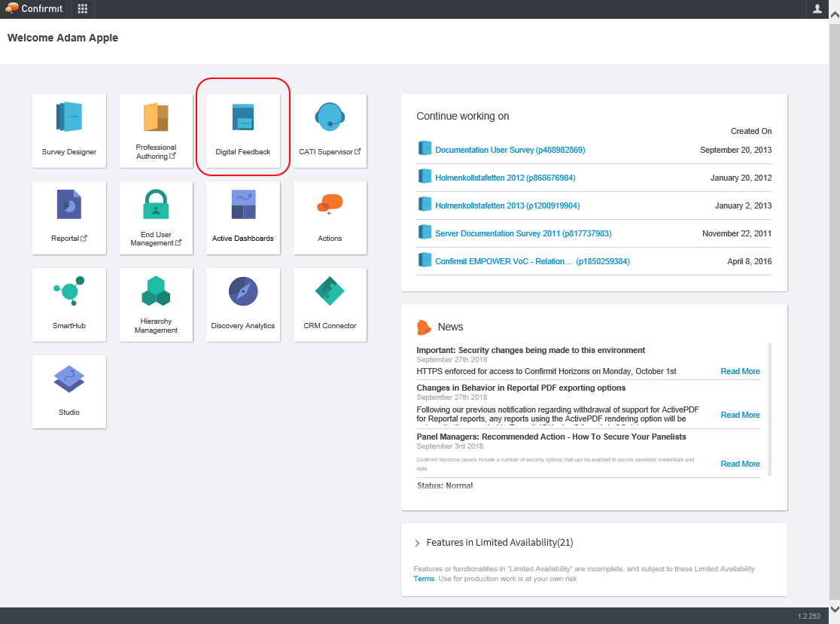The width and height of the screenshot is (840, 624).
Task: Click the orange News bell icon
Action: click(424, 327)
